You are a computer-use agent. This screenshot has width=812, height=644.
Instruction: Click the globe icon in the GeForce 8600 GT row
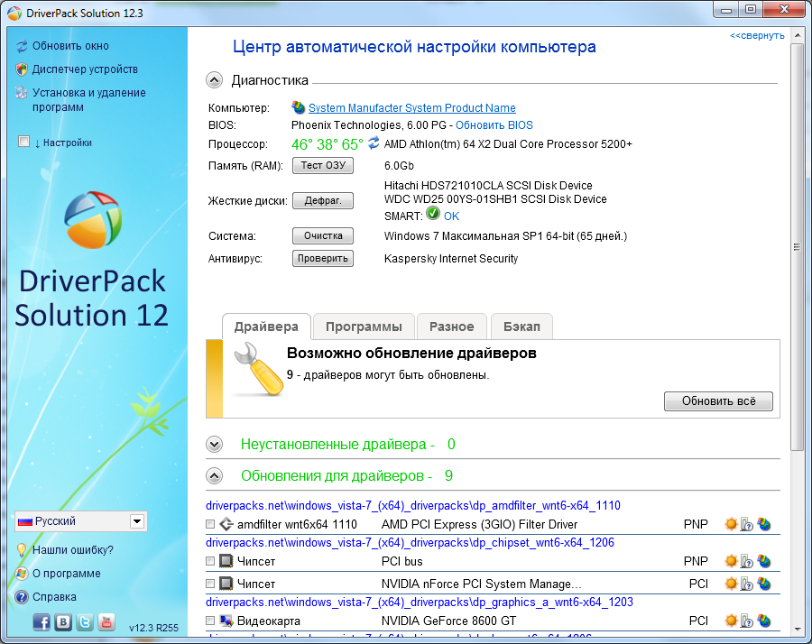pos(764,621)
